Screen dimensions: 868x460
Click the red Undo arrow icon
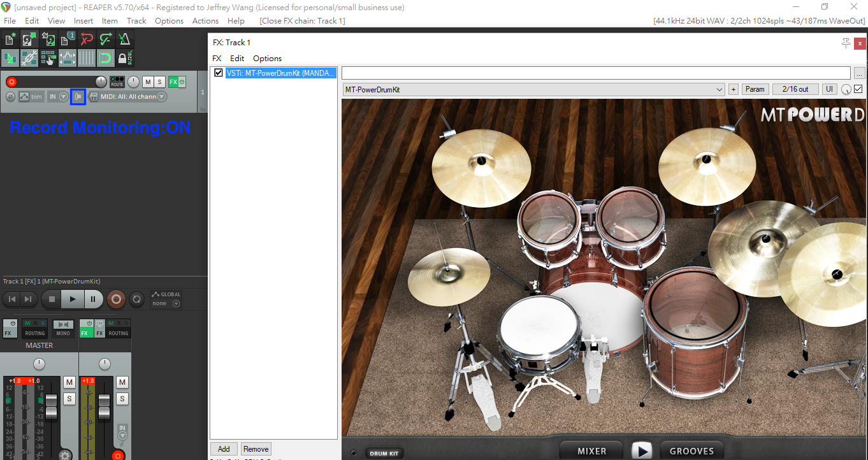[86, 40]
